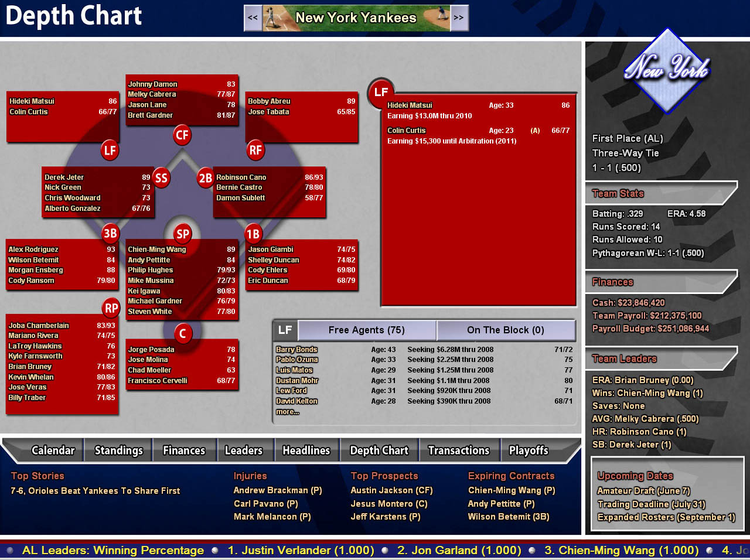The width and height of the screenshot is (750, 560).
Task: Open the Depth Chart tab
Action: point(379,450)
